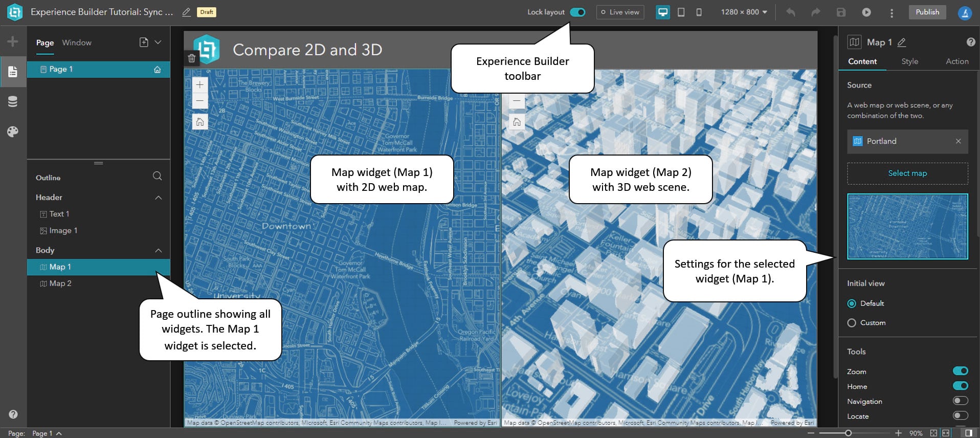Screen dimensions: 980x438
Task: Click the Publish button
Action: [x=927, y=12]
